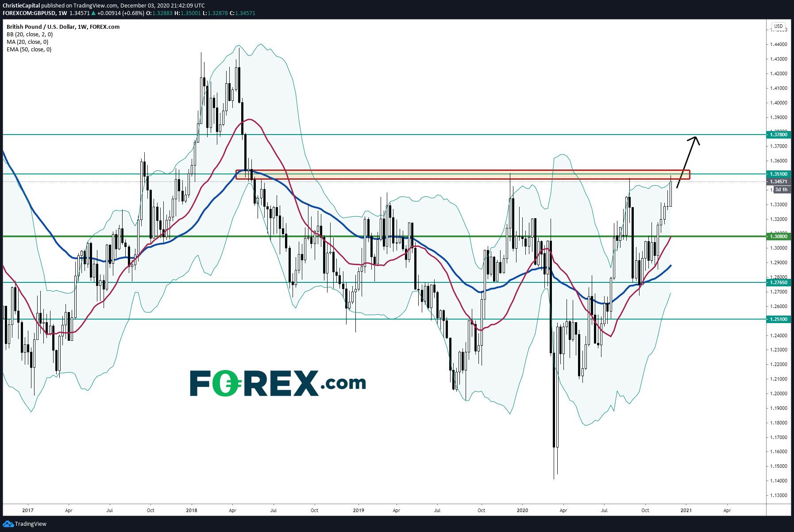Select the black upward arrow drawing
This screenshot has height=532, width=794.
688,162
